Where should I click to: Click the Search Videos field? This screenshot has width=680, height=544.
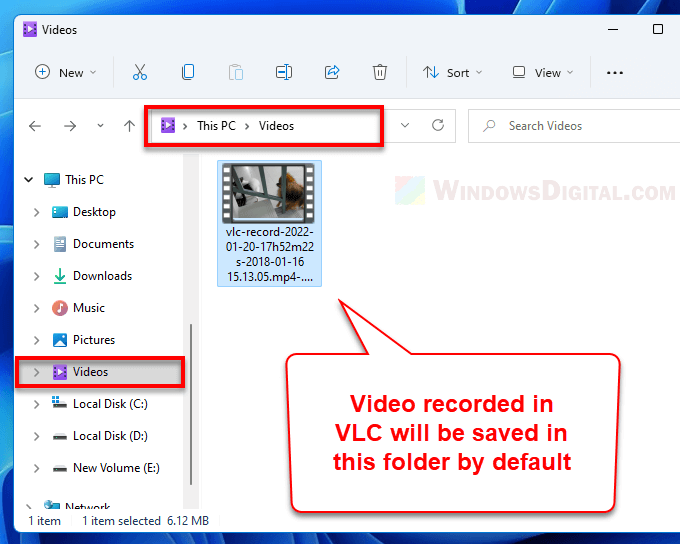[x=570, y=126]
